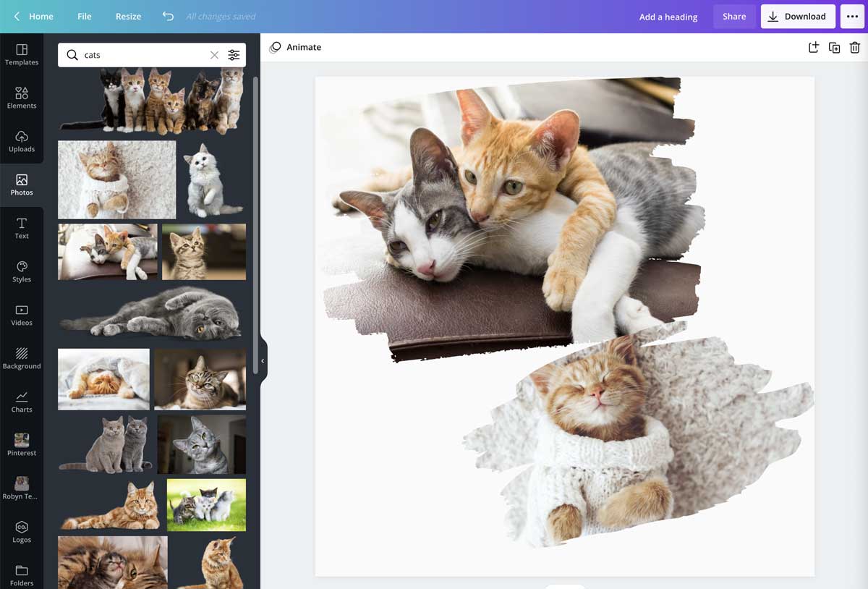Viewport: 868px width, 589px height.
Task: Open the Background panel
Action: coord(22,359)
